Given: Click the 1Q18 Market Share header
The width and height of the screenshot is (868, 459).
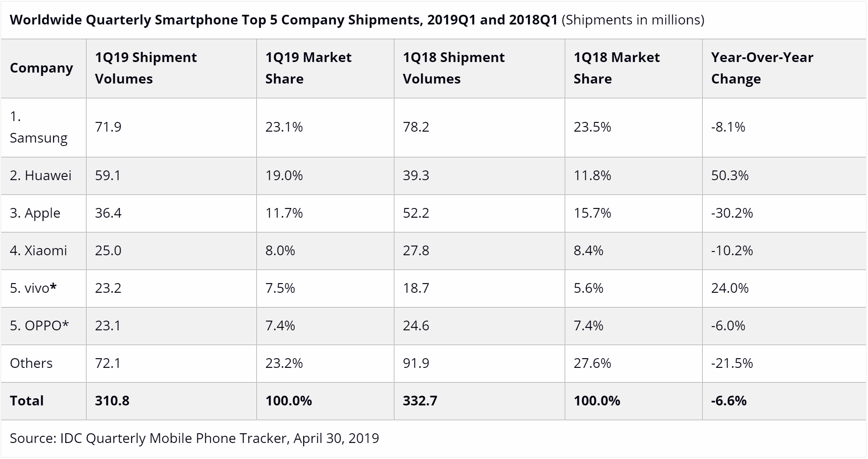Looking at the screenshot, I should pyautogui.click(x=616, y=68).
